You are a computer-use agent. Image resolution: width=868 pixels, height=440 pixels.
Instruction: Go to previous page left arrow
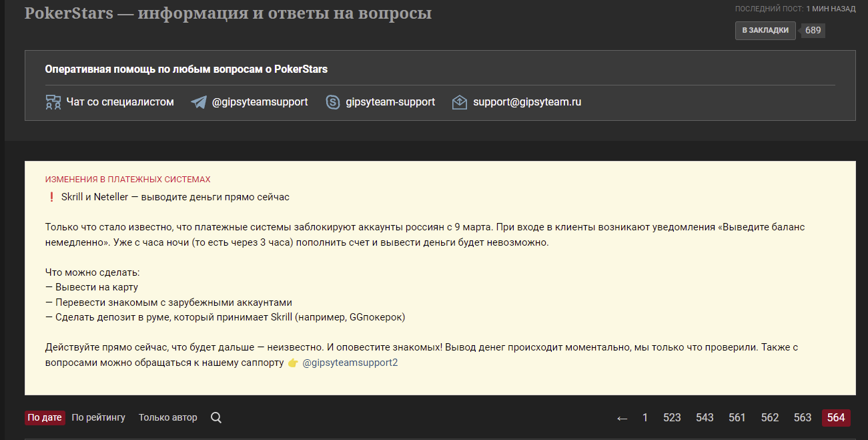tap(622, 418)
